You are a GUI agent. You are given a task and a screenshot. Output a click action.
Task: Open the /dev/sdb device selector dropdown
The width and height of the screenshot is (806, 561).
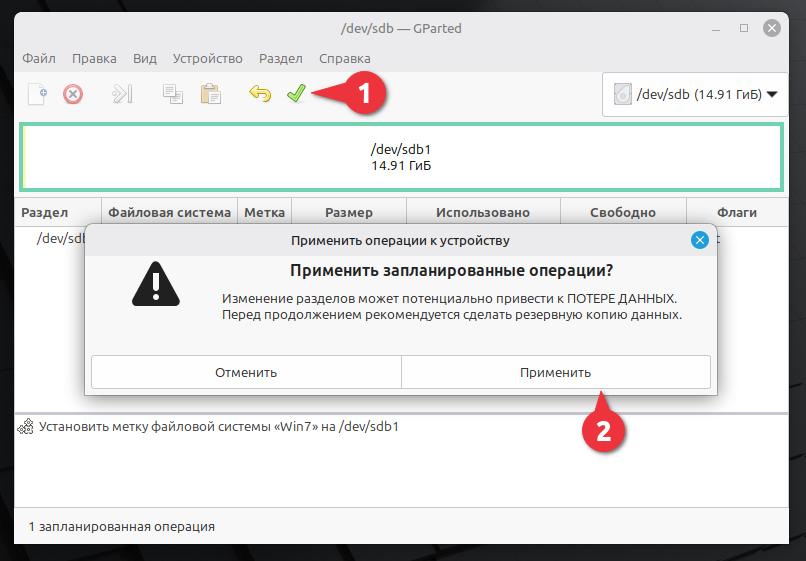click(695, 95)
